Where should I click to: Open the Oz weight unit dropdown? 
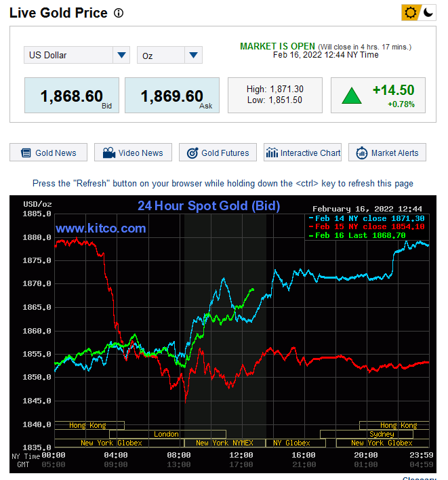pos(169,55)
